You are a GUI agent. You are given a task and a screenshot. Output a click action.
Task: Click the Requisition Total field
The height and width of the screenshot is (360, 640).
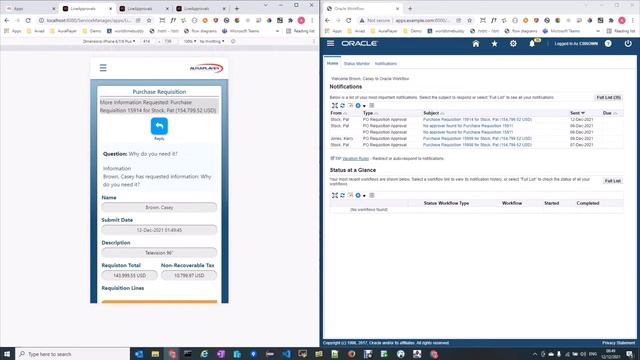pyautogui.click(x=129, y=276)
